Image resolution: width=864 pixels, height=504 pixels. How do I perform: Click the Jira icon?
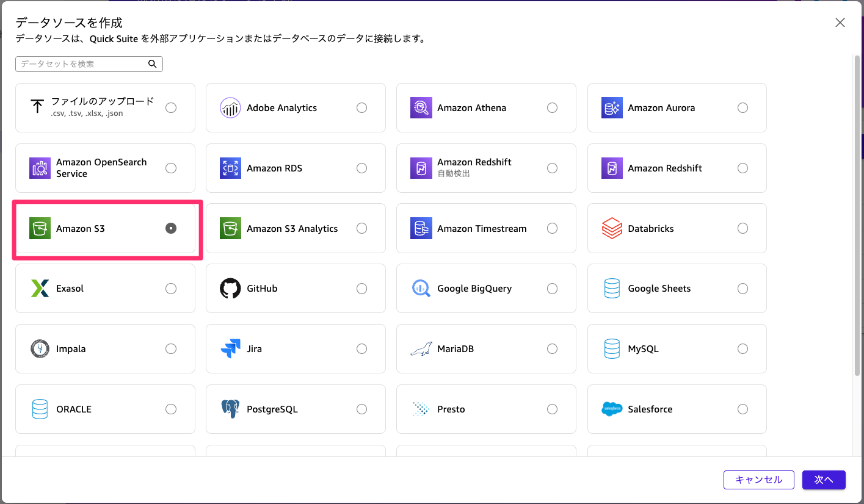(x=230, y=348)
